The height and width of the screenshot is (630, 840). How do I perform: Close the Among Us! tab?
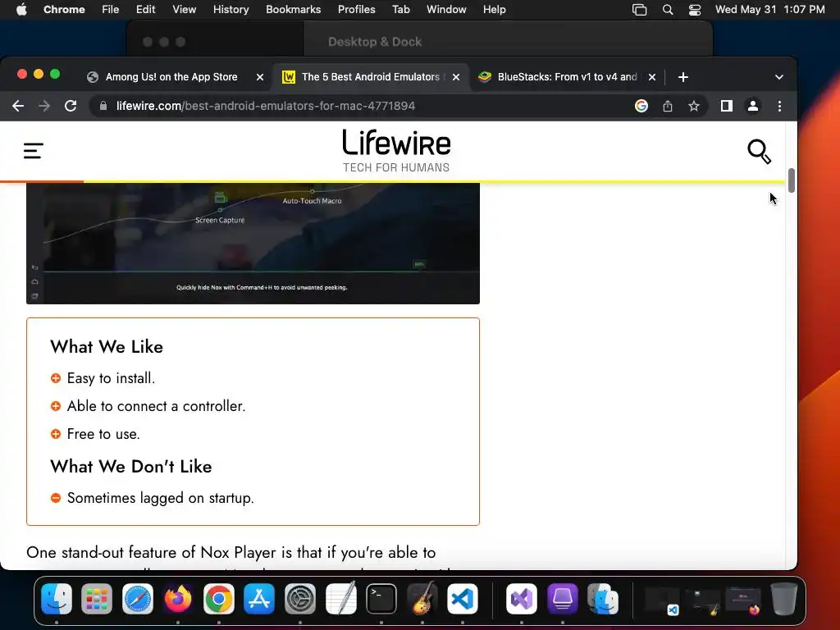click(260, 77)
